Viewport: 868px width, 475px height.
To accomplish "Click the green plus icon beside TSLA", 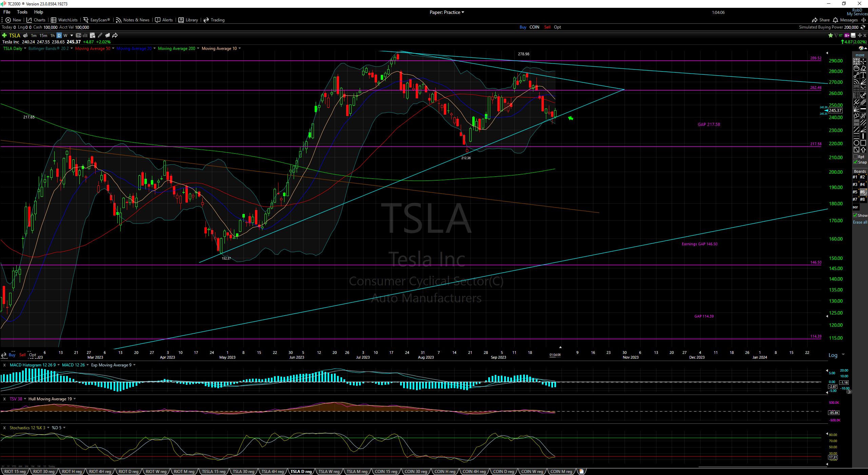I will 4,35.
